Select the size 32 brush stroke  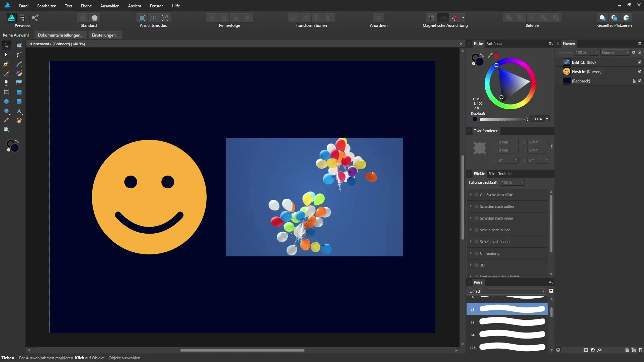[x=507, y=322]
